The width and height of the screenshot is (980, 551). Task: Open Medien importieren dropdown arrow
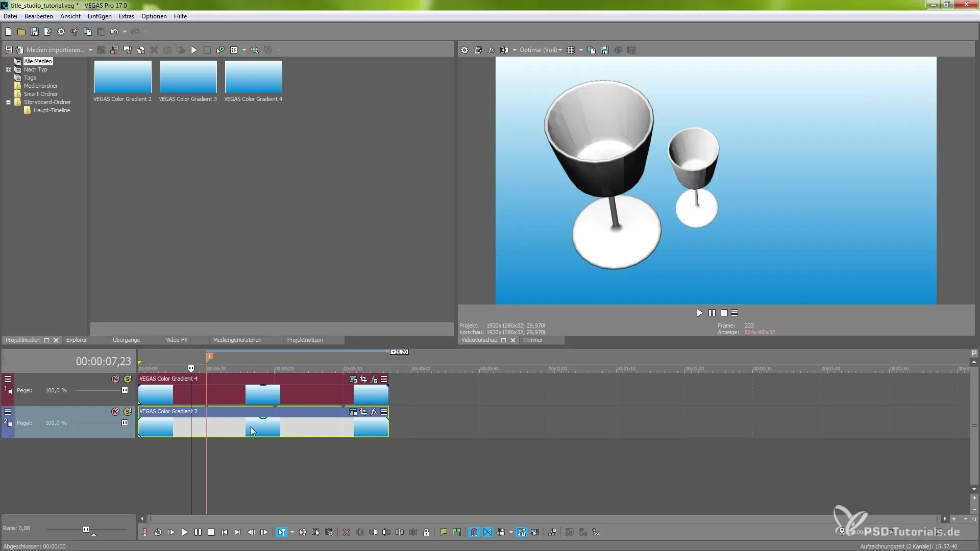(x=90, y=50)
